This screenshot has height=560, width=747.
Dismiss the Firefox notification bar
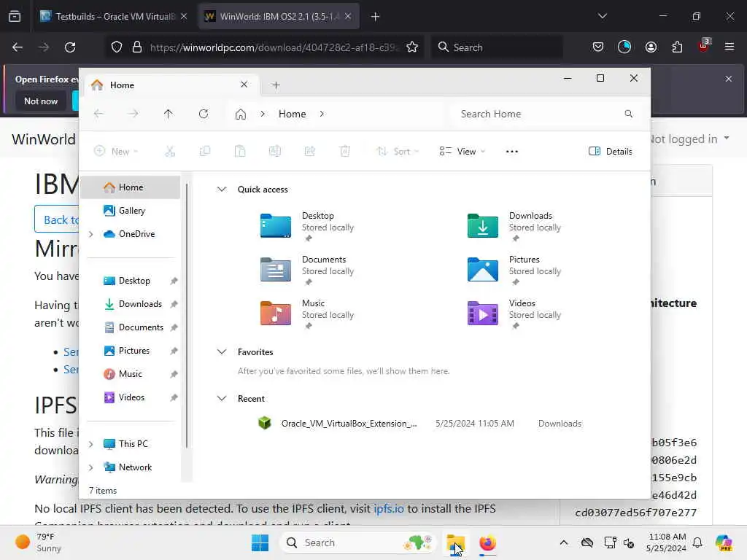[729, 79]
